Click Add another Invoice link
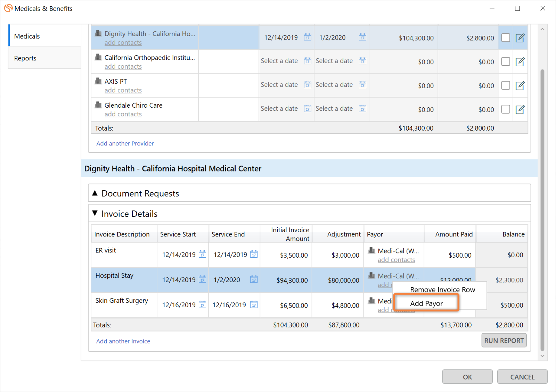Image resolution: width=556 pixels, height=392 pixels. [123, 341]
